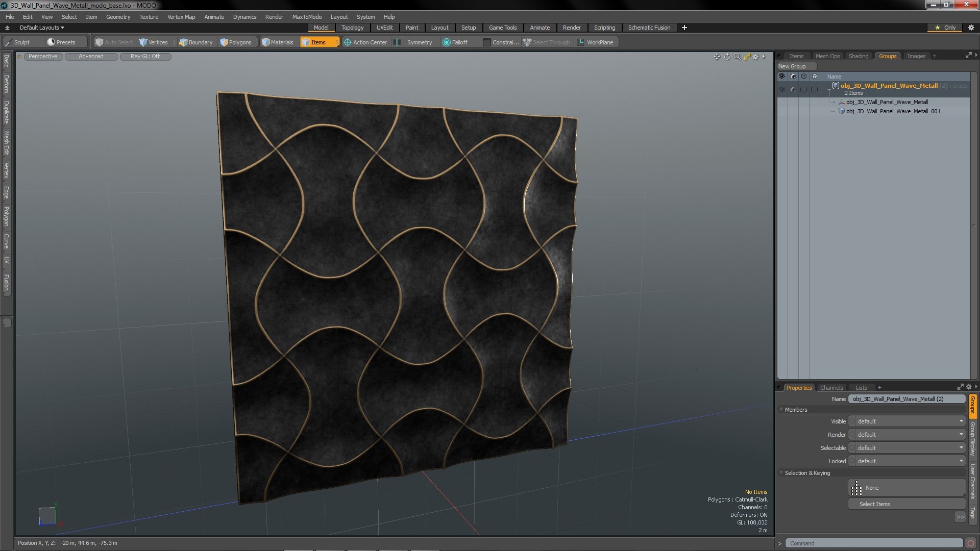This screenshot has height=551, width=980.
Task: Click the New Group button
Action: point(797,66)
